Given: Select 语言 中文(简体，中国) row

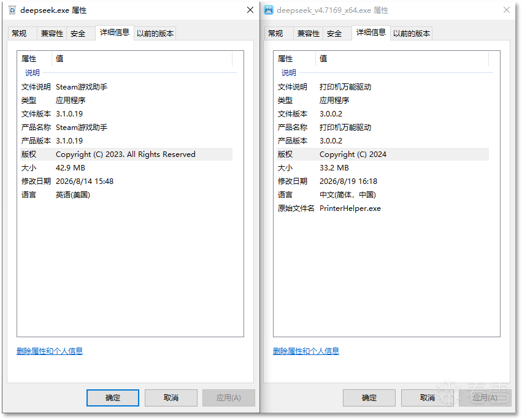Looking at the screenshot, I should click(383, 195).
